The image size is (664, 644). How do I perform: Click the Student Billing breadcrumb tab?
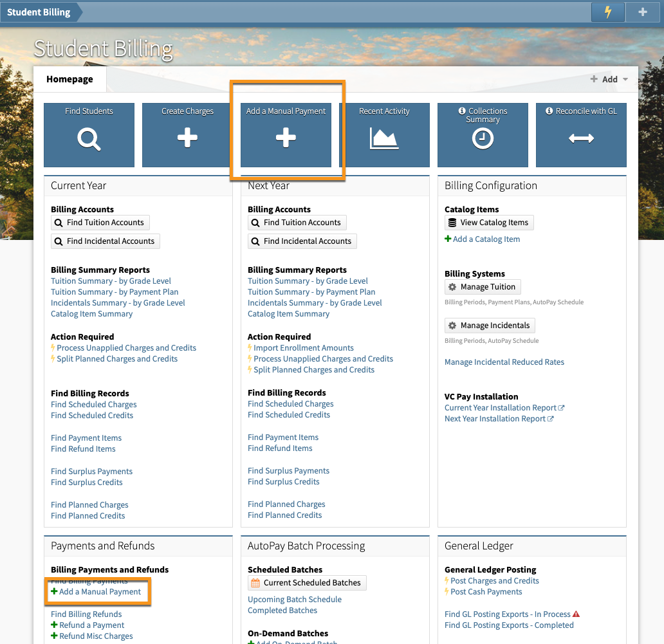[x=39, y=12]
